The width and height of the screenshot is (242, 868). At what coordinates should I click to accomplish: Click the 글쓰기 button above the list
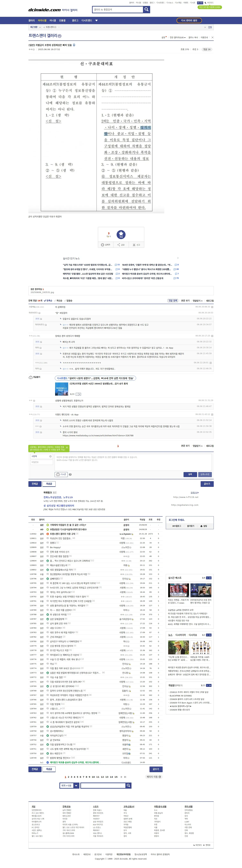coord(207,484)
